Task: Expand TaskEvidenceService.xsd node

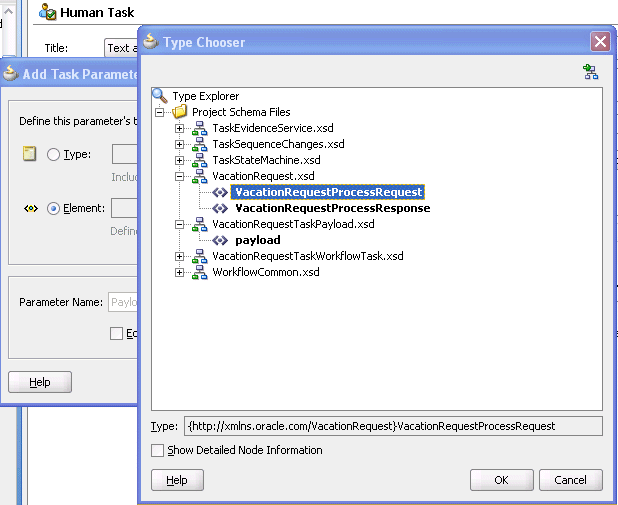Action: click(179, 129)
